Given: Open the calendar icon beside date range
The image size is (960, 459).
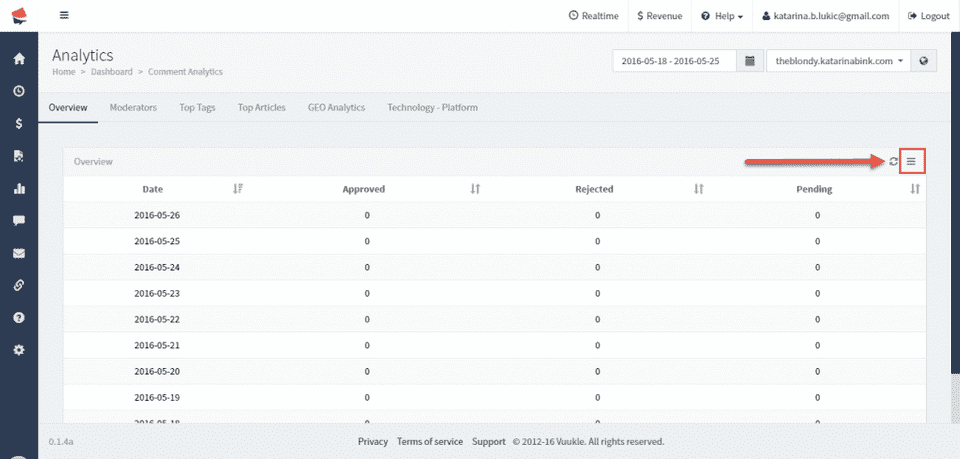Looking at the screenshot, I should click(750, 61).
